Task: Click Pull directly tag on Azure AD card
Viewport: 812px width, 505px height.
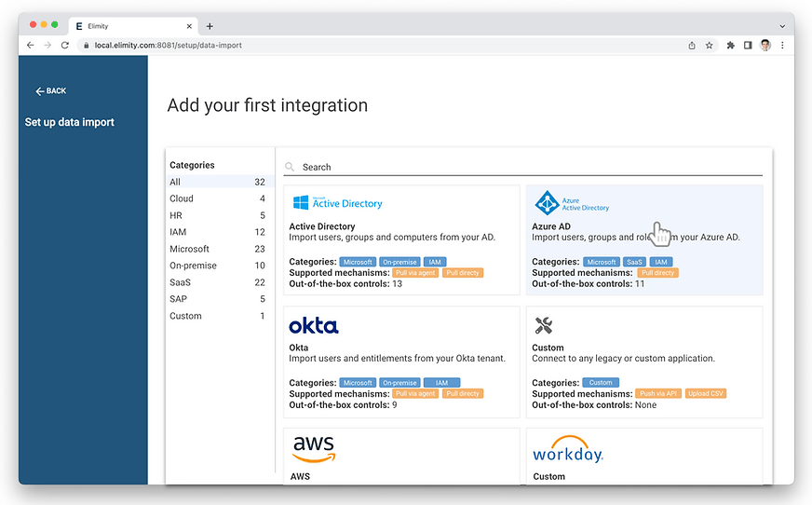Action: [658, 273]
